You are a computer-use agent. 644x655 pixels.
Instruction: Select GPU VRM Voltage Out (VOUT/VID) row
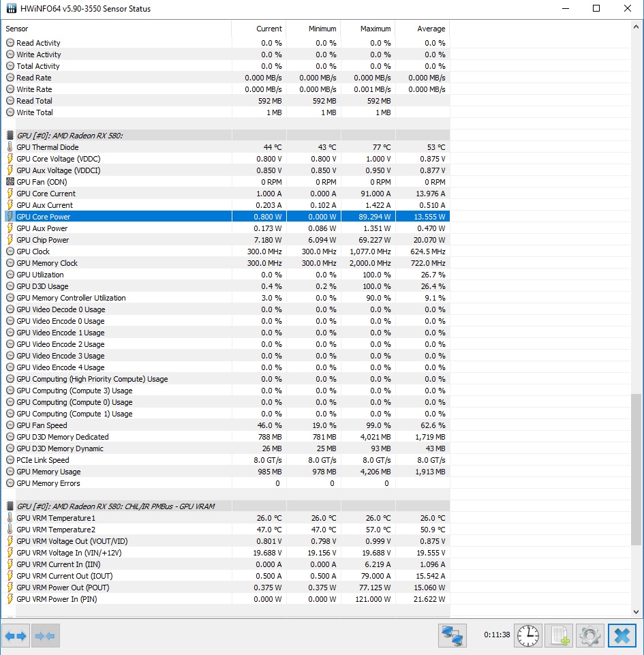coord(227,541)
